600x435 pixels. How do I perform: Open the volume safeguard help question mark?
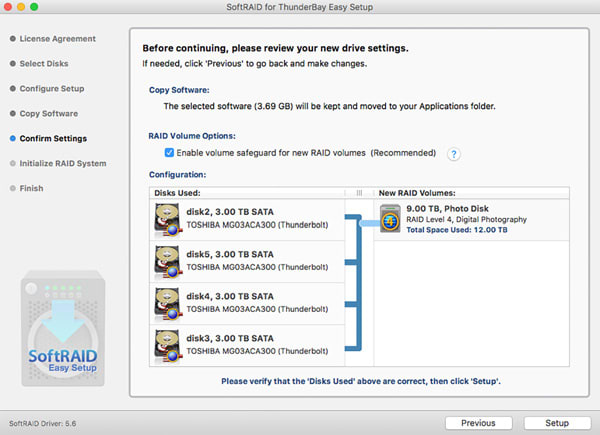pos(454,154)
